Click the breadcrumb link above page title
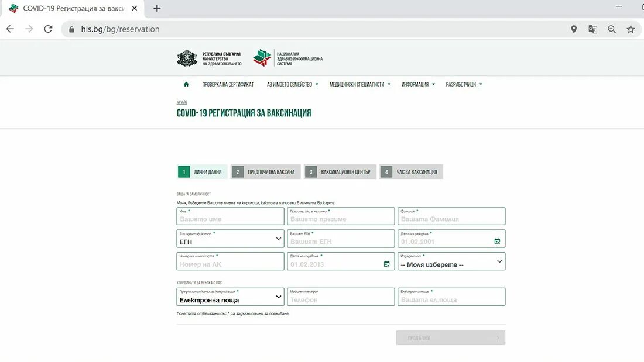The width and height of the screenshot is (644, 362). point(181,102)
